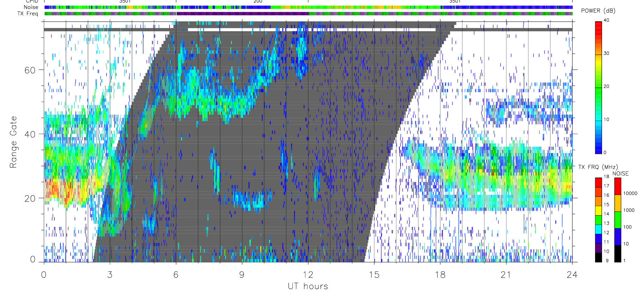Image resolution: width=644 pixels, height=297 pixels.
Task: Select the TX FRQ (MHz) legend title
Action: [598, 167]
